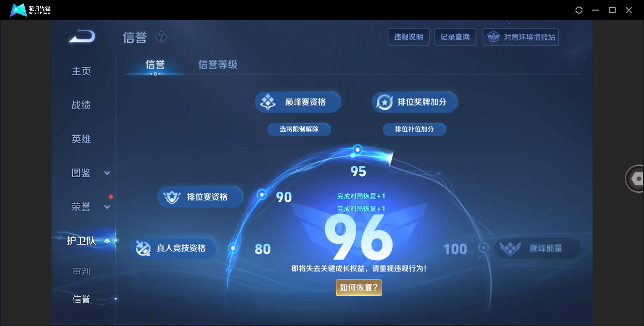Screen dimensions: 644x326
Task: Click the 排位奖牌加分 star medal icon
Action: click(x=384, y=102)
